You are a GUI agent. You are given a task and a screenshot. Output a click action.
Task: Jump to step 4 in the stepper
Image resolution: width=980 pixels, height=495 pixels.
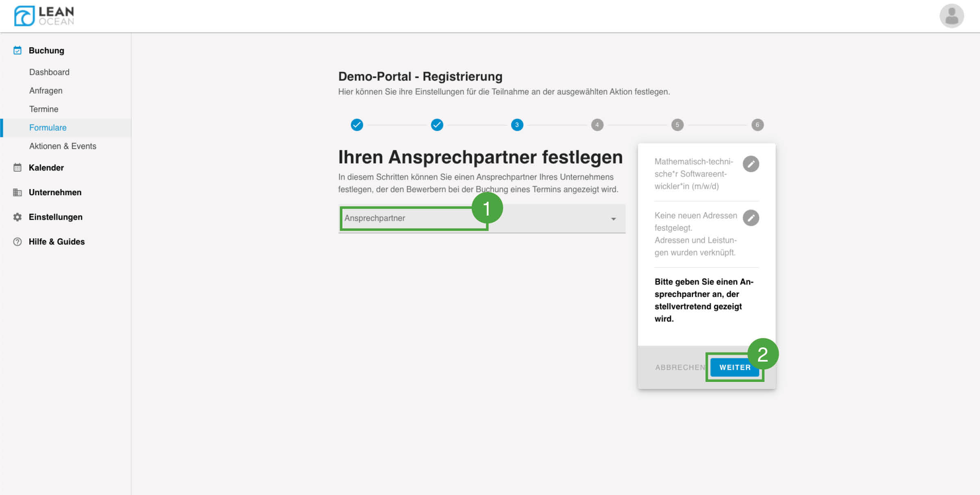click(x=597, y=125)
